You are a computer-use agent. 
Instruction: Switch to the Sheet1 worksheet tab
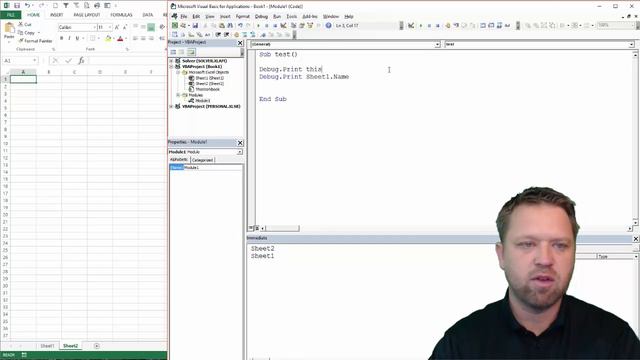(x=47, y=346)
